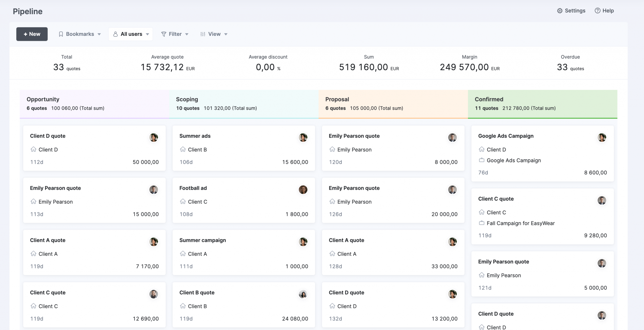Click Emily Pearson's avatar on her Proposal quote
The image size is (644, 330).
click(452, 137)
